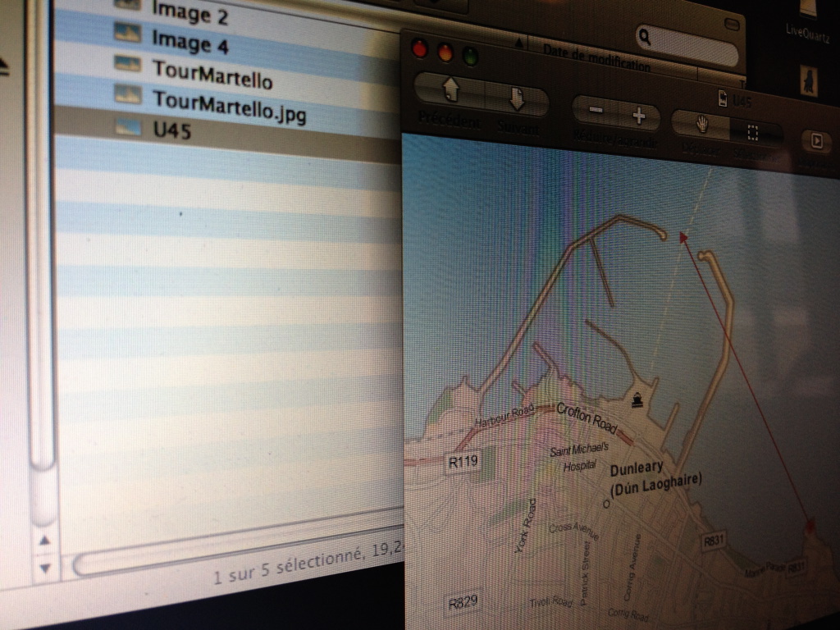The image size is (840, 630).
Task: Click York Road label on map
Action: point(525,525)
